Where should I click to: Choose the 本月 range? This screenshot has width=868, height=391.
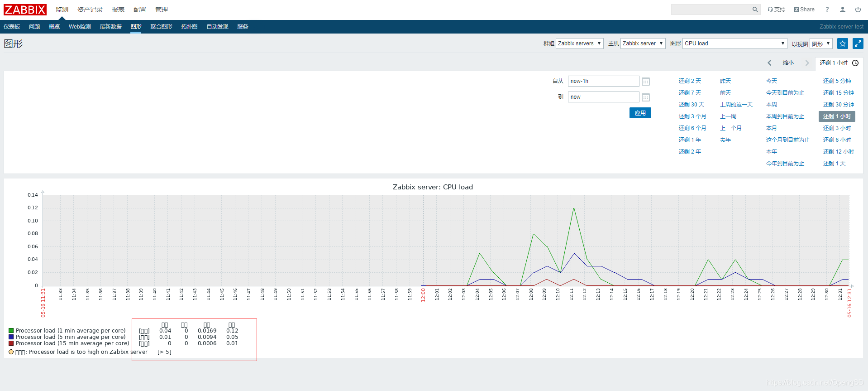pos(772,128)
